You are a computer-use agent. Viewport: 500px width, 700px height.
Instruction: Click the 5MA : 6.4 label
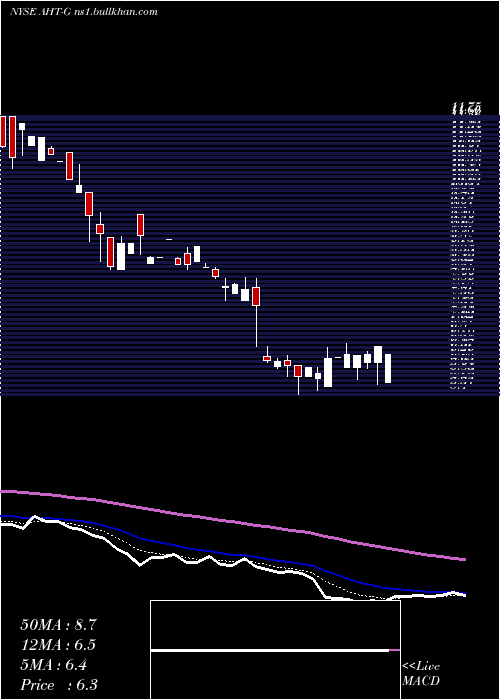(54, 665)
